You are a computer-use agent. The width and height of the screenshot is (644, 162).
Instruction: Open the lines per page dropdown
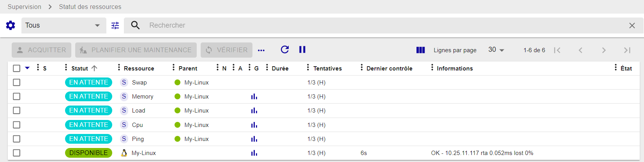[496, 50]
